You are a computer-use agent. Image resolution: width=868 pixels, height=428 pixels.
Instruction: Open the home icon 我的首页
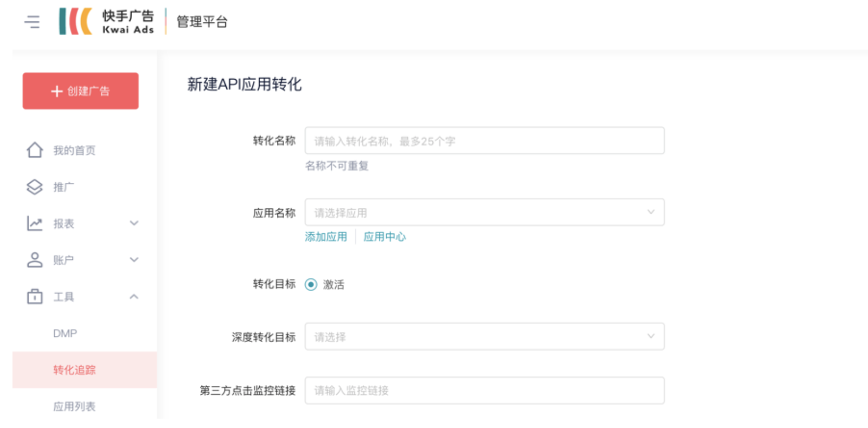35,150
